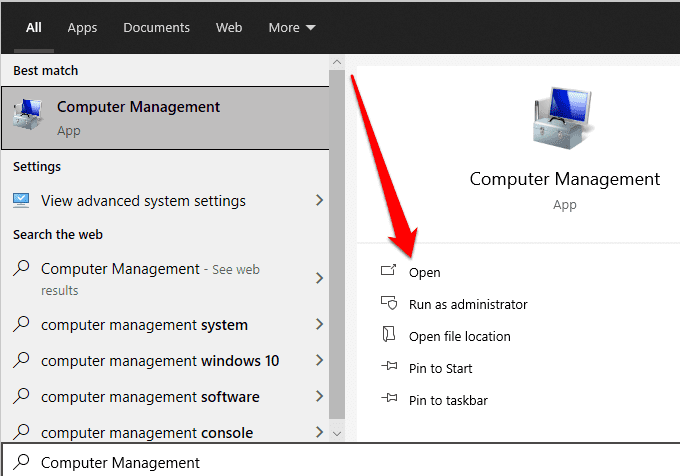The image size is (680, 476).
Task: Click the Pin to Start pin icon
Action: pos(389,368)
